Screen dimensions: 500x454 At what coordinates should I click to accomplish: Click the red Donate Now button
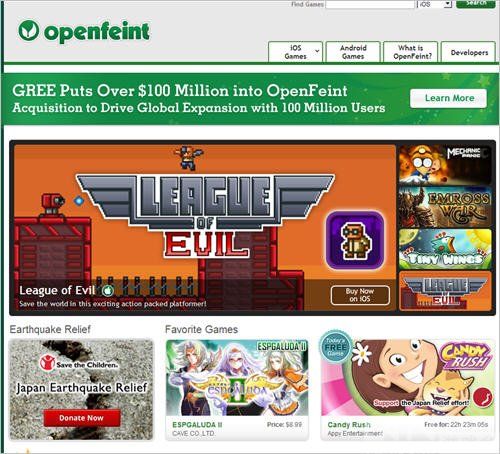click(x=82, y=418)
